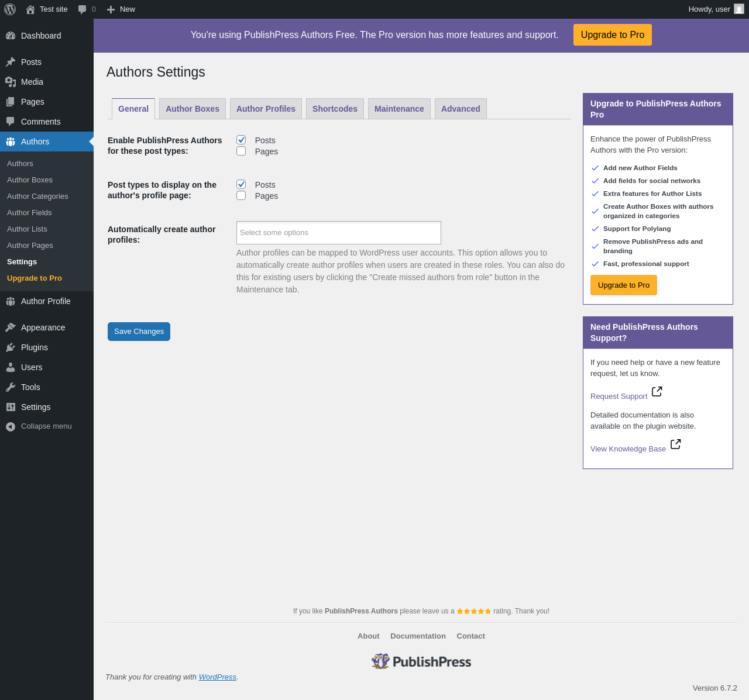Click the Pages icon in sidebar
749x700 pixels.
(11, 102)
